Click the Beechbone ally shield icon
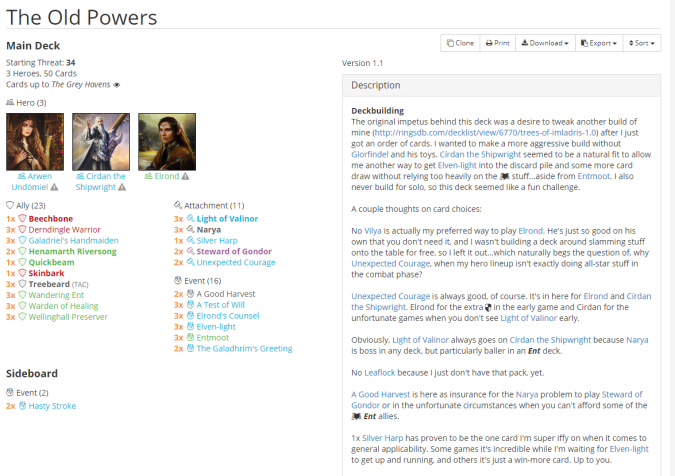 22,219
